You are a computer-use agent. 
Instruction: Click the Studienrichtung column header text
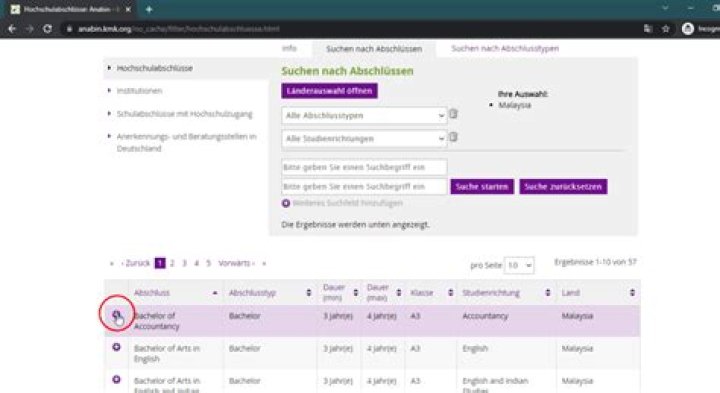490,292
